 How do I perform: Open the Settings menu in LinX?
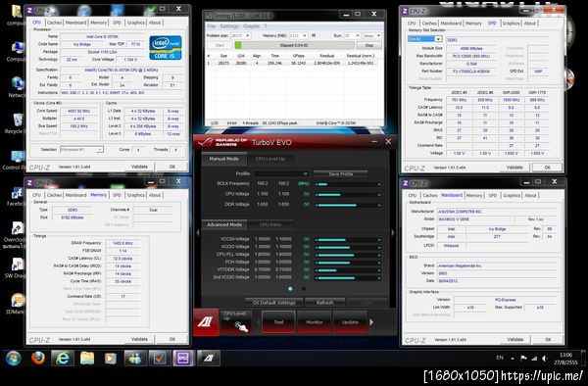[229, 26]
